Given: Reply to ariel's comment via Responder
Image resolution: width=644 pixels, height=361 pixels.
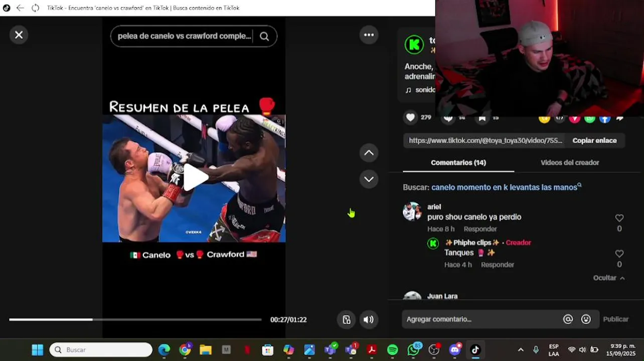Looking at the screenshot, I should 480,229.
